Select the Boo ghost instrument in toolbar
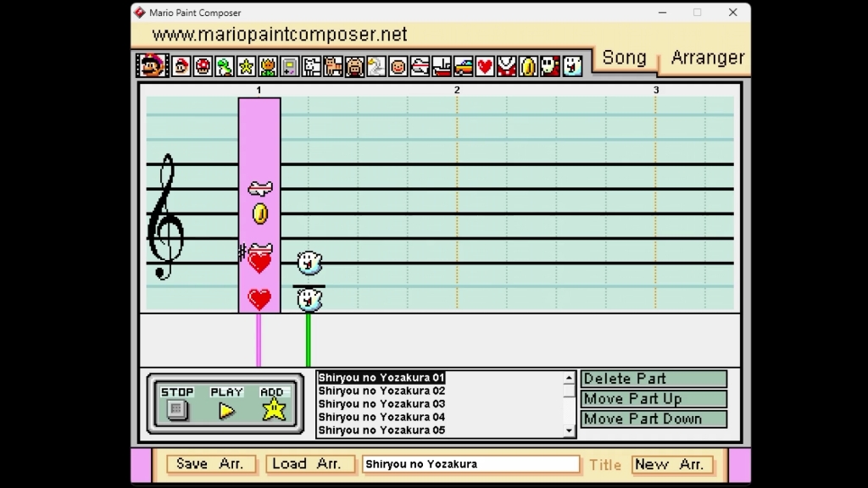Image resolution: width=868 pixels, height=488 pixels. click(x=572, y=66)
